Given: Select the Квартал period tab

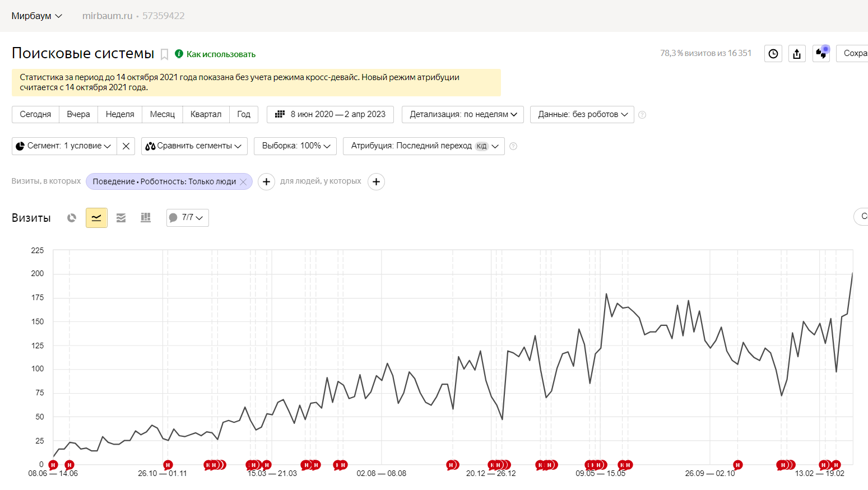Looking at the screenshot, I should tap(206, 114).
